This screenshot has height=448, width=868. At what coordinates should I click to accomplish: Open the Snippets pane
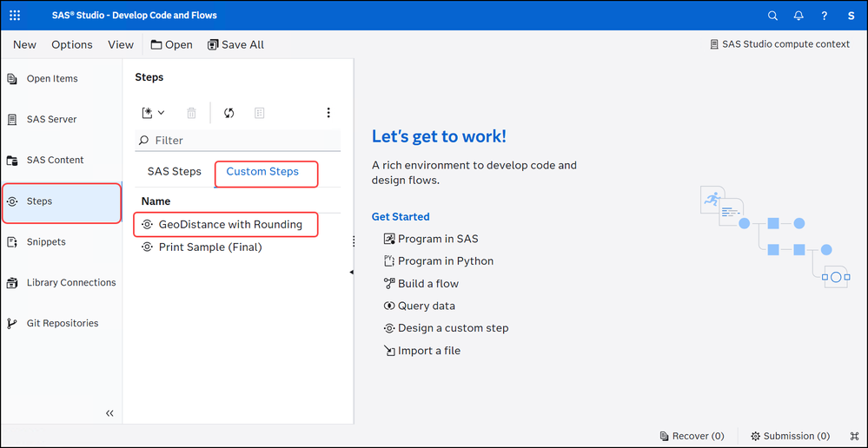click(61, 241)
